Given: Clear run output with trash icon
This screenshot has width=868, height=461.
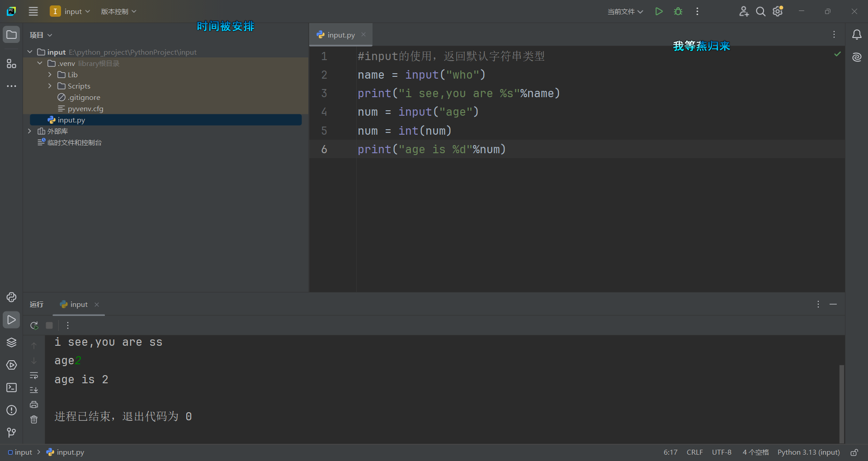Looking at the screenshot, I should point(34,419).
